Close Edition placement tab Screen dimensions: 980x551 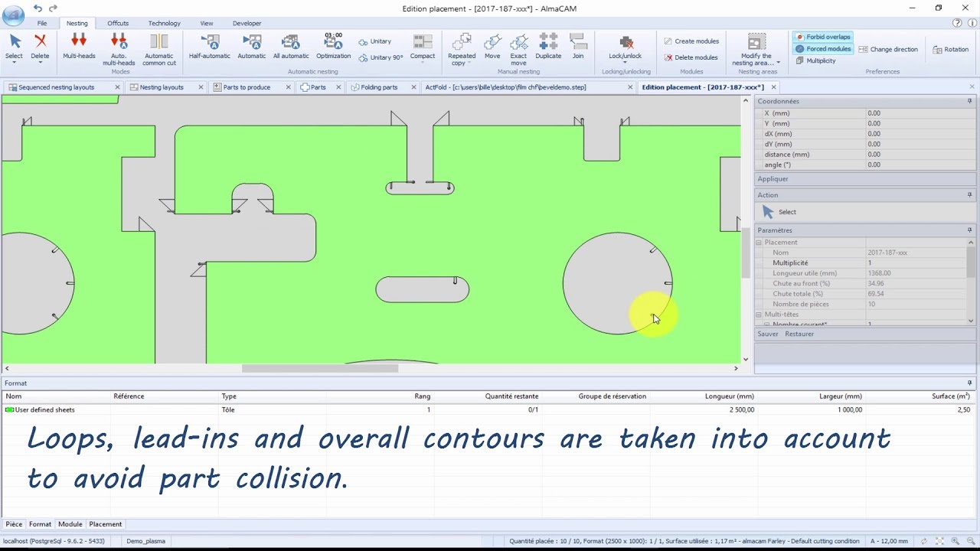click(773, 87)
